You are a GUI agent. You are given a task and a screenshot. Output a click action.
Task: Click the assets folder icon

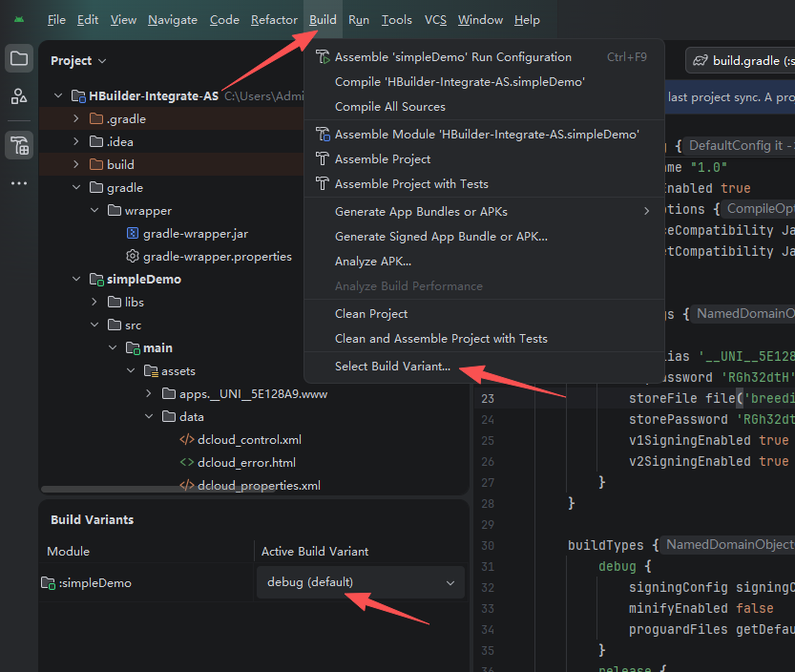pyautogui.click(x=151, y=371)
